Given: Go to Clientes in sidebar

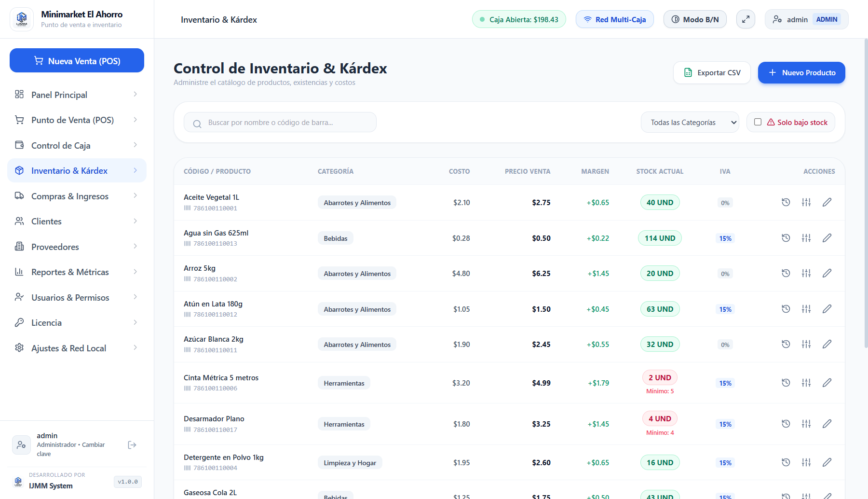Looking at the screenshot, I should tap(77, 222).
